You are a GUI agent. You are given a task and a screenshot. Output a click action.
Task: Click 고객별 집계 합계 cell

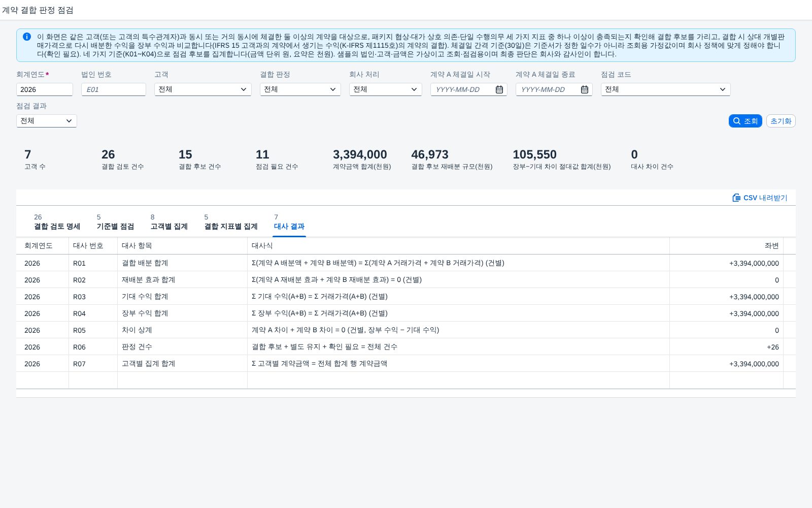[182, 364]
